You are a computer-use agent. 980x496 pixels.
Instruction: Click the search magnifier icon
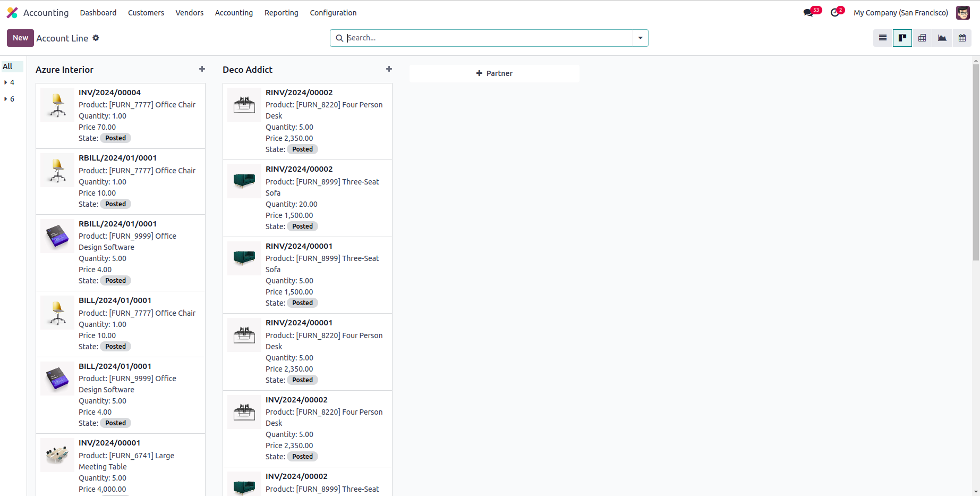pyautogui.click(x=339, y=38)
